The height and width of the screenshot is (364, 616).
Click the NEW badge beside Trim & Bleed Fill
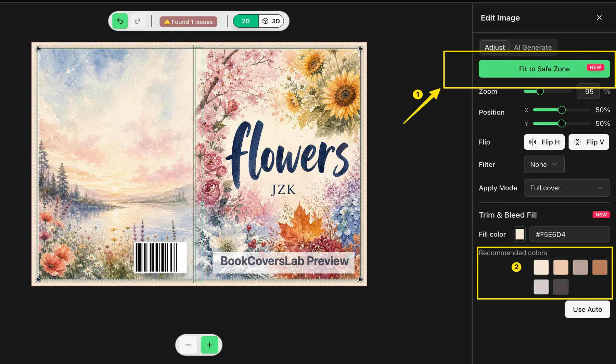click(601, 215)
